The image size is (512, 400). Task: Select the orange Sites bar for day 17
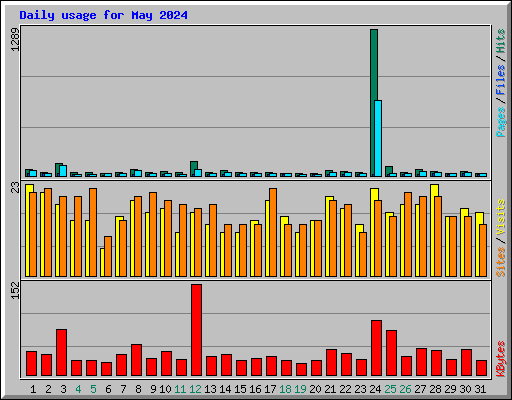pyautogui.click(x=273, y=232)
